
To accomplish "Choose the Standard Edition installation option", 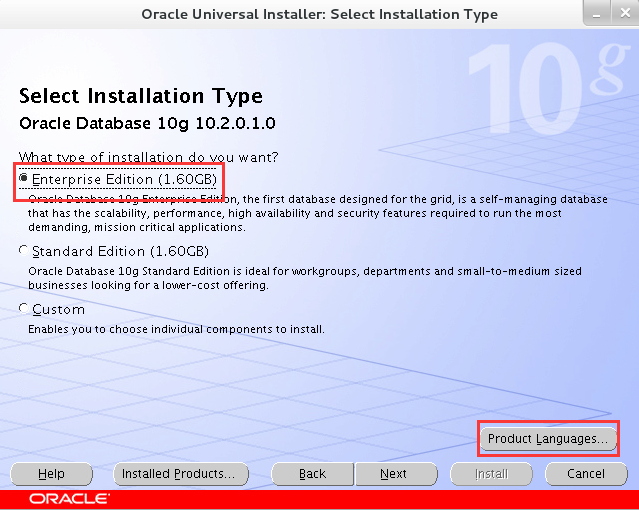I will click(x=24, y=250).
